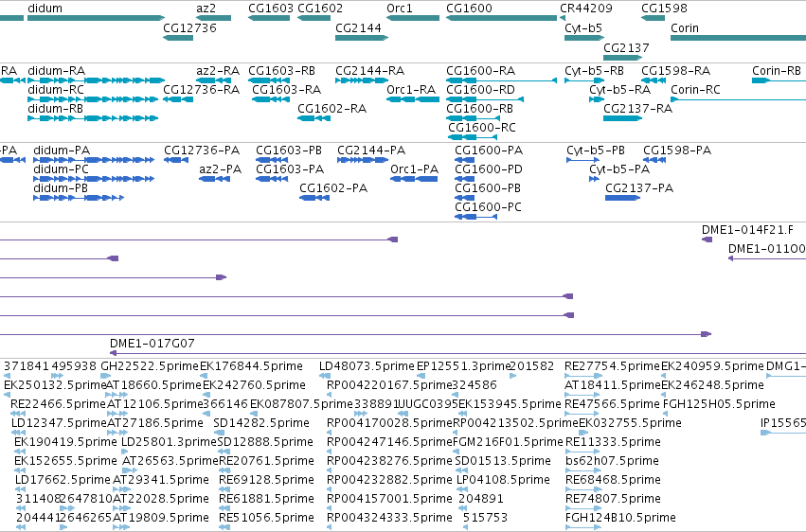Select the didum-RC transcript
The height and width of the screenshot is (532, 806).
pyautogui.click(x=93, y=99)
